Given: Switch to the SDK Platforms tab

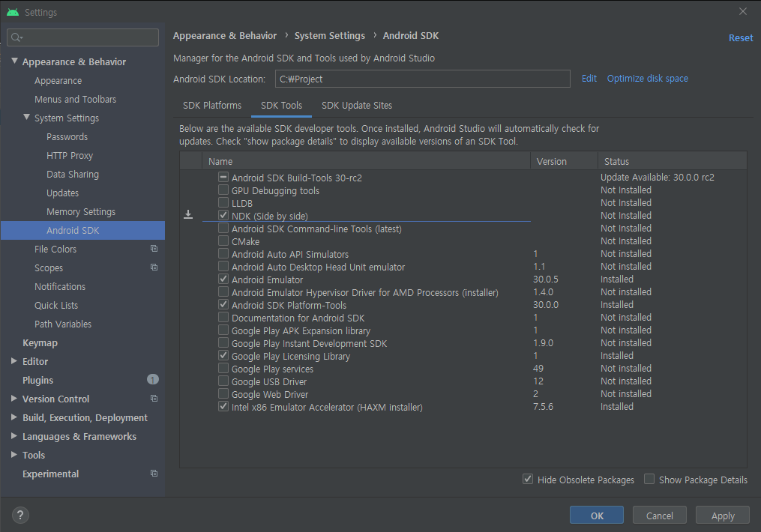Looking at the screenshot, I should tap(212, 105).
